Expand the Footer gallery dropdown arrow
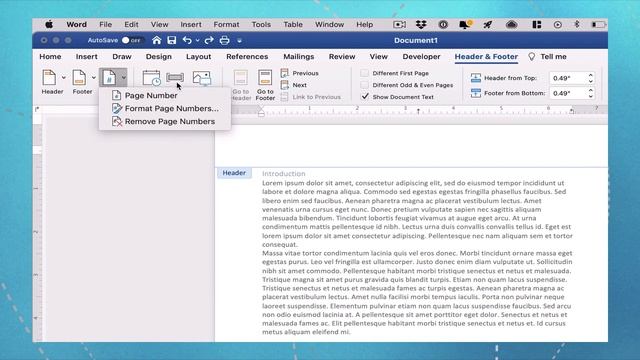The image size is (640, 360). [x=93, y=78]
